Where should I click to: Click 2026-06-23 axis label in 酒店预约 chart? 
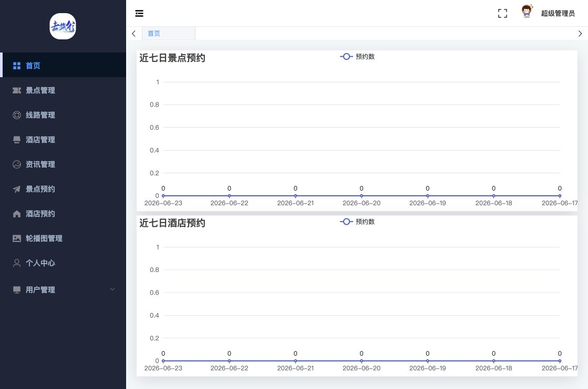[163, 369]
